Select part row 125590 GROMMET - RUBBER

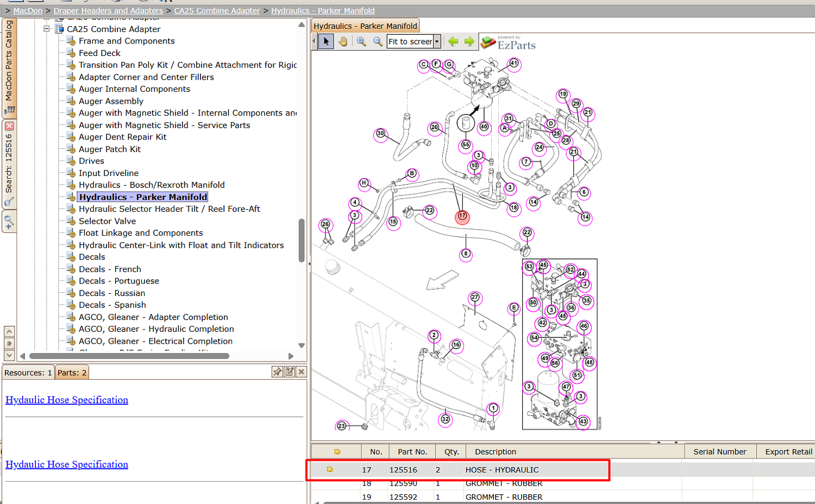coord(563,483)
